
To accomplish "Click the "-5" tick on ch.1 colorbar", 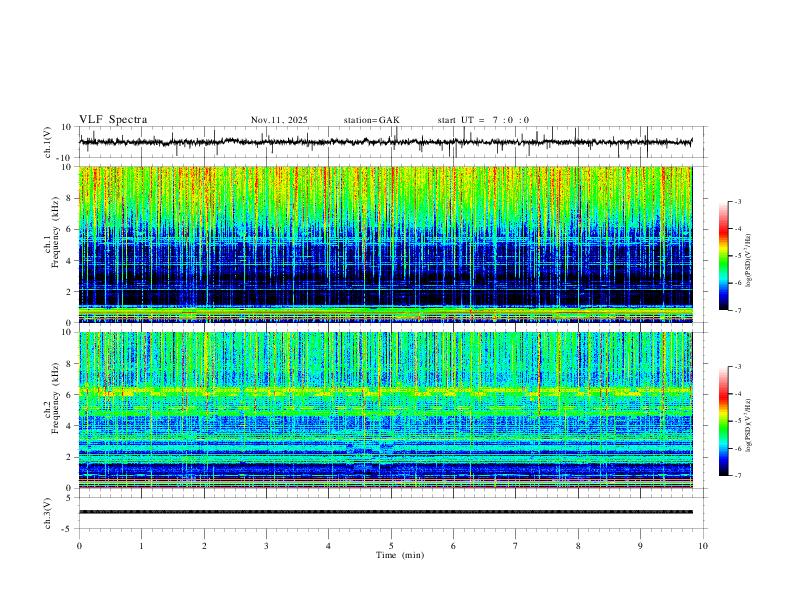I will click(738, 256).
